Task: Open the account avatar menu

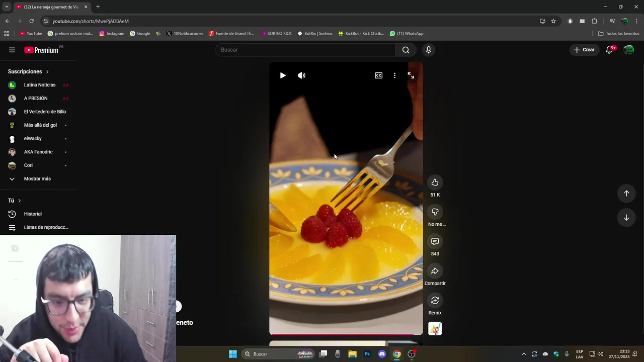Action: [628, 50]
